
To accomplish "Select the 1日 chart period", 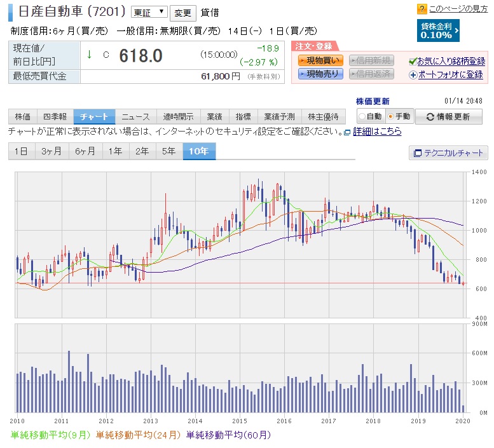I will pyautogui.click(x=22, y=151).
